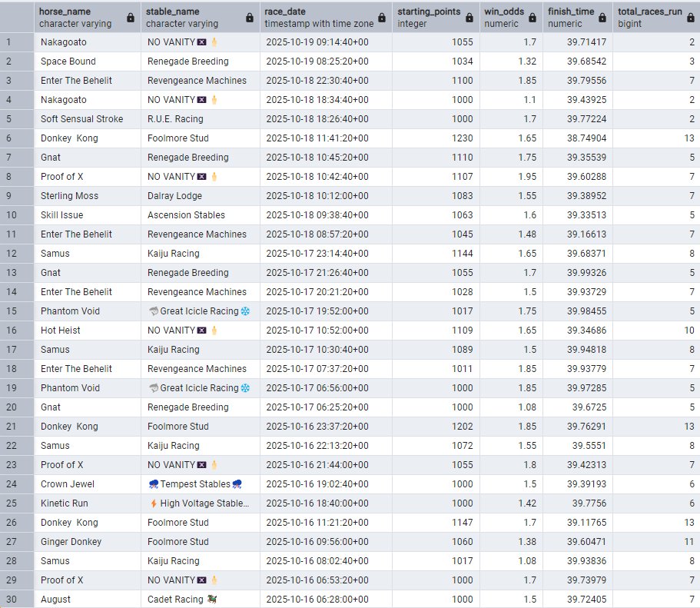This screenshot has height=608, width=700.
Task: Click 'Space Bound' horse name cell
Action: [x=88, y=61]
